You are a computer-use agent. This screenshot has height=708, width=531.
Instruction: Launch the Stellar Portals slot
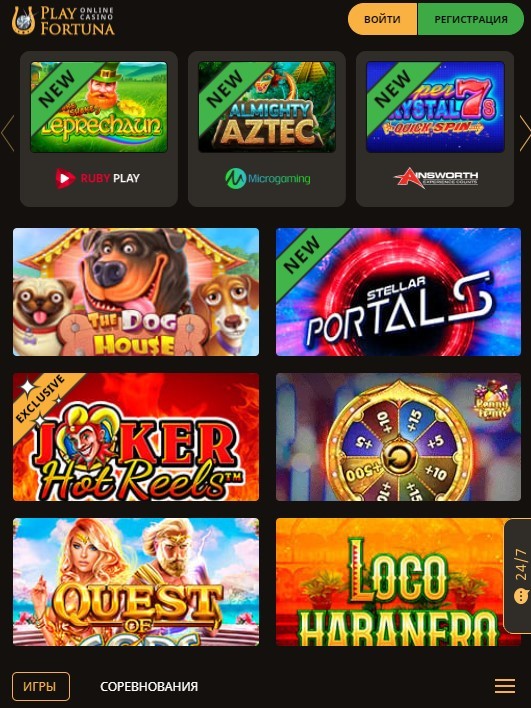398,292
